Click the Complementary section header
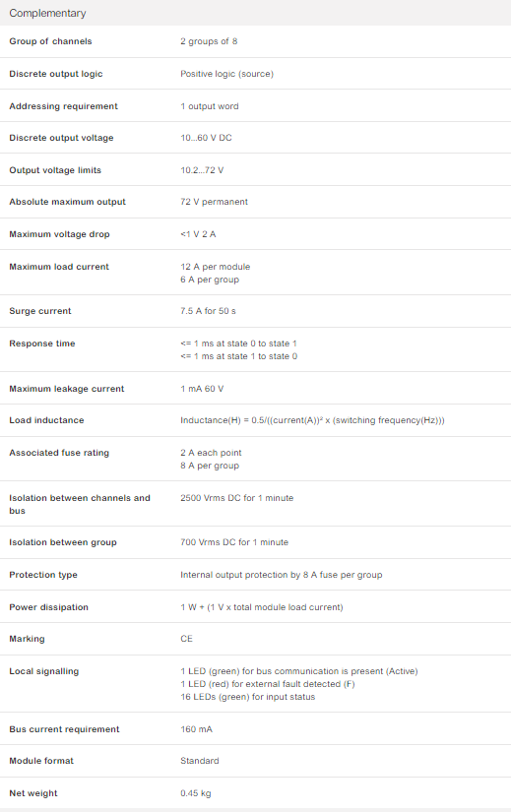Image resolution: width=511 pixels, height=812 pixels. pos(47,13)
